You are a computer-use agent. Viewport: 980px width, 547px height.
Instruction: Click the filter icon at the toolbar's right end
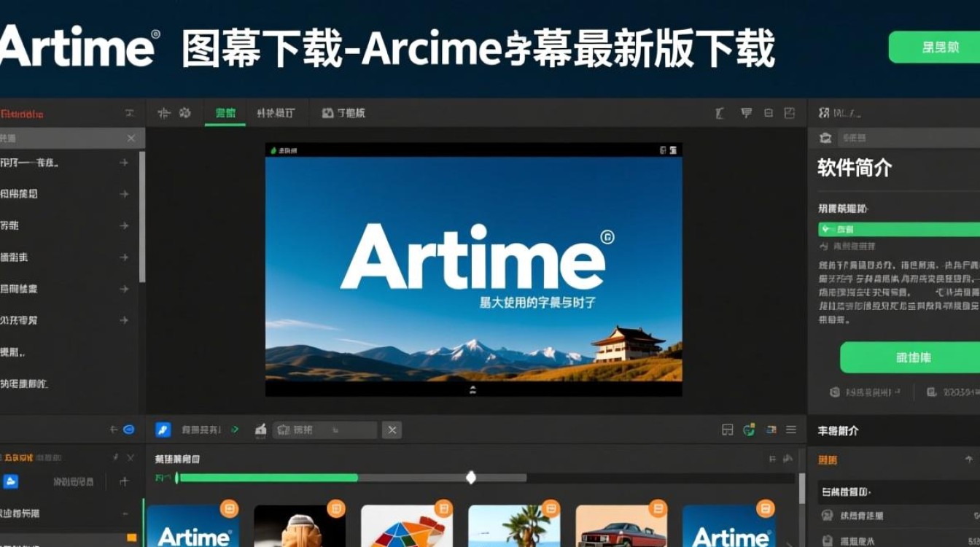[745, 113]
